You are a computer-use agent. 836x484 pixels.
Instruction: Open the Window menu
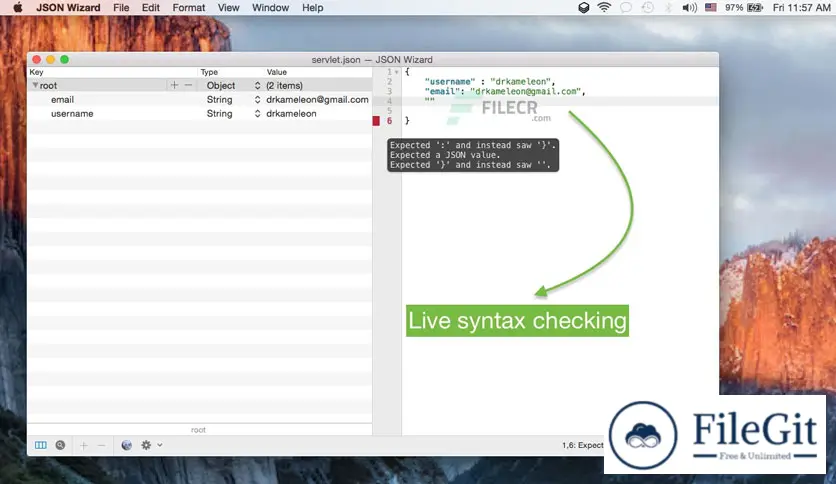(270, 7)
